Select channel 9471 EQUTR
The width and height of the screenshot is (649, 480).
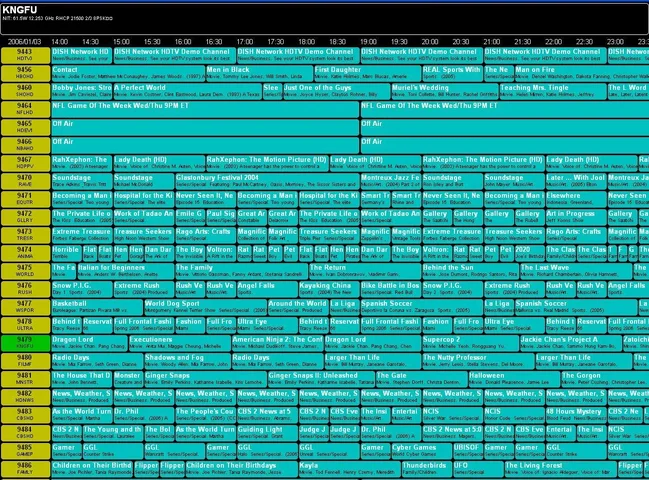25,199
